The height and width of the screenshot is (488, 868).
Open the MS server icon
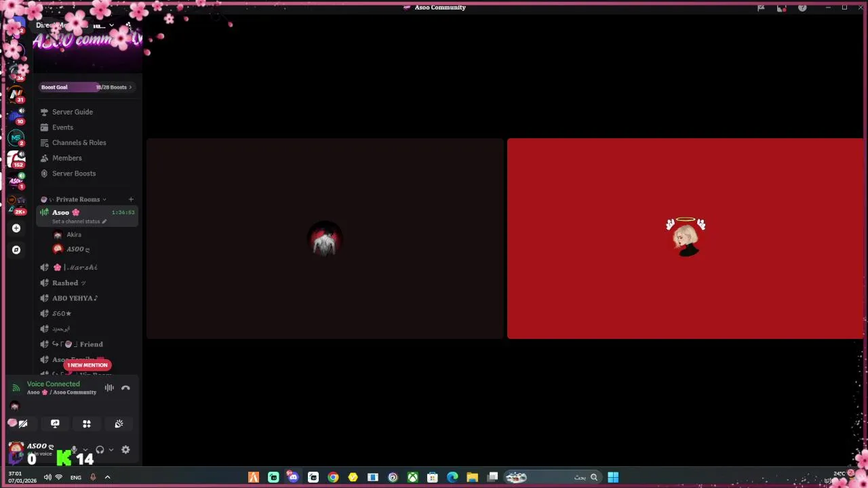pos(16,138)
